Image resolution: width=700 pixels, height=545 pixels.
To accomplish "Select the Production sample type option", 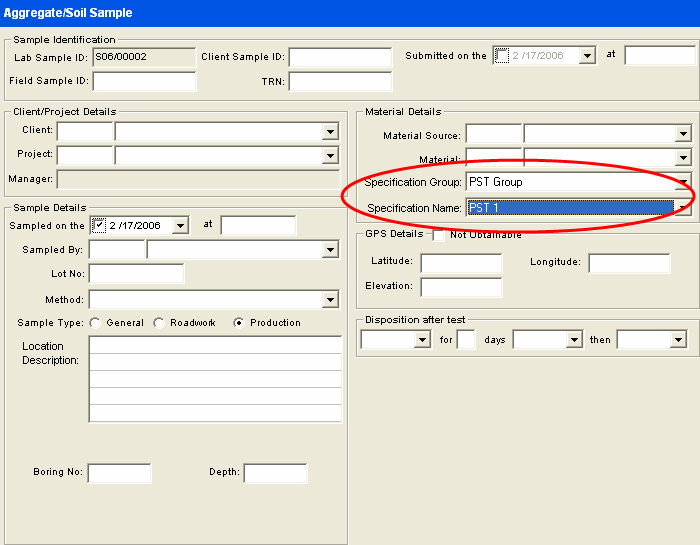I will pyautogui.click(x=239, y=323).
